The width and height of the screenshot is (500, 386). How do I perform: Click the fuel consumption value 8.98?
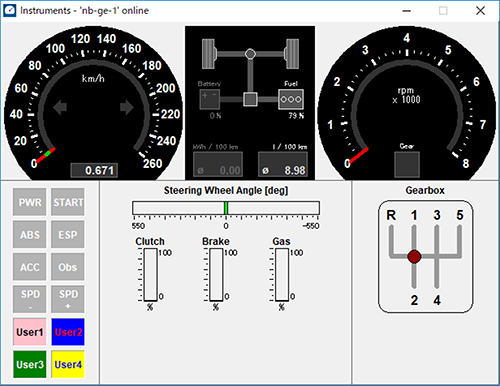pos(283,164)
